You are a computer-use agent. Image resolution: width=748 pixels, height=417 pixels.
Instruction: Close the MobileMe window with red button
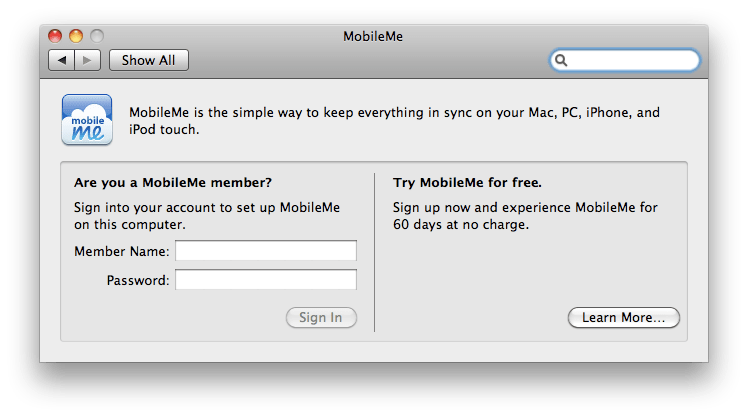[x=57, y=38]
